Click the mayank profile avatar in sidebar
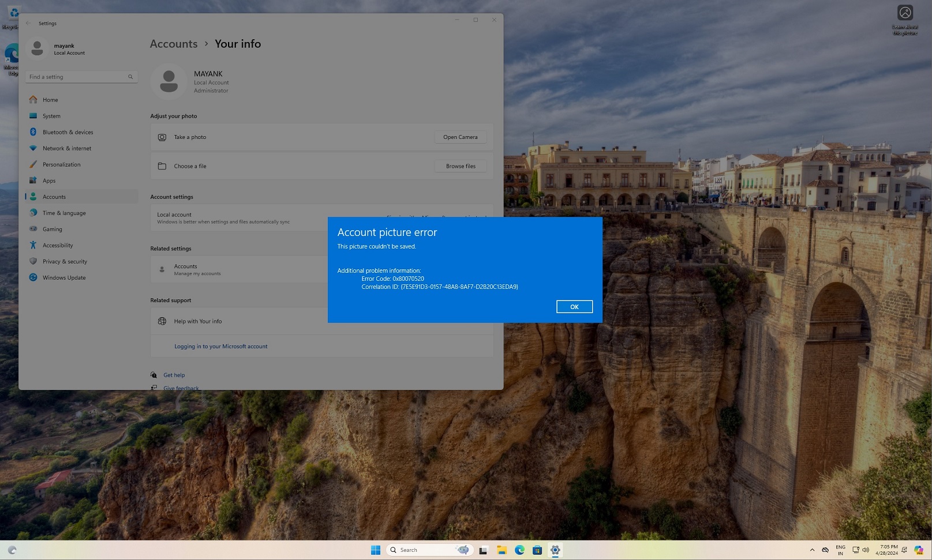This screenshot has width=932, height=560. click(x=37, y=48)
